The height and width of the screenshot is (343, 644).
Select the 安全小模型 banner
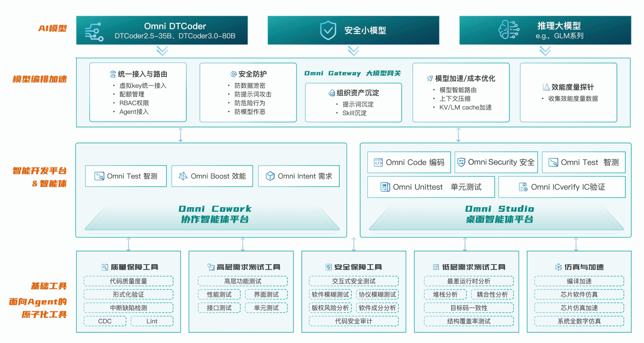click(353, 30)
